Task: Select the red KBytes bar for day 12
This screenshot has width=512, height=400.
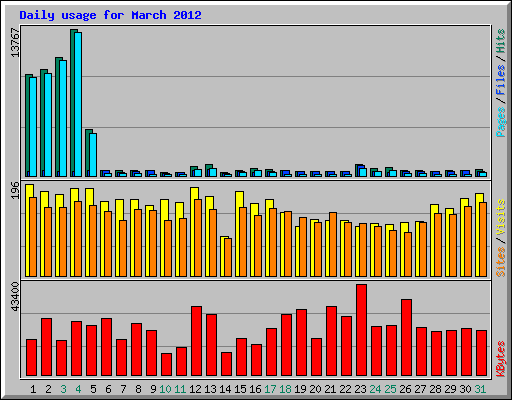Action: click(197, 341)
